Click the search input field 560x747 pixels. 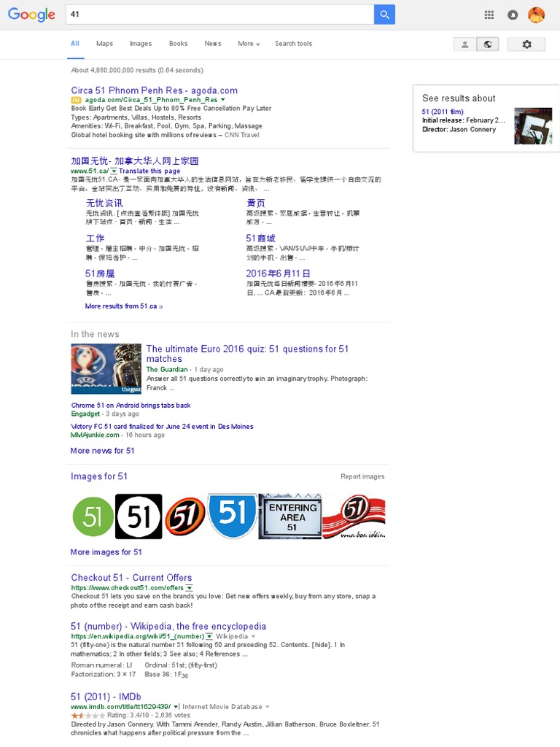coord(220,15)
